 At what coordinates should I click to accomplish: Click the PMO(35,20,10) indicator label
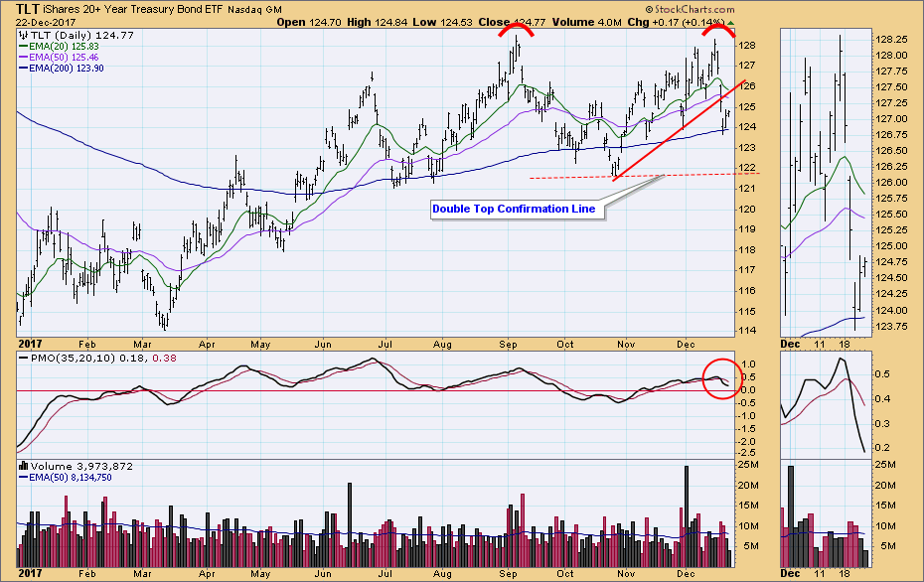[x=74, y=359]
